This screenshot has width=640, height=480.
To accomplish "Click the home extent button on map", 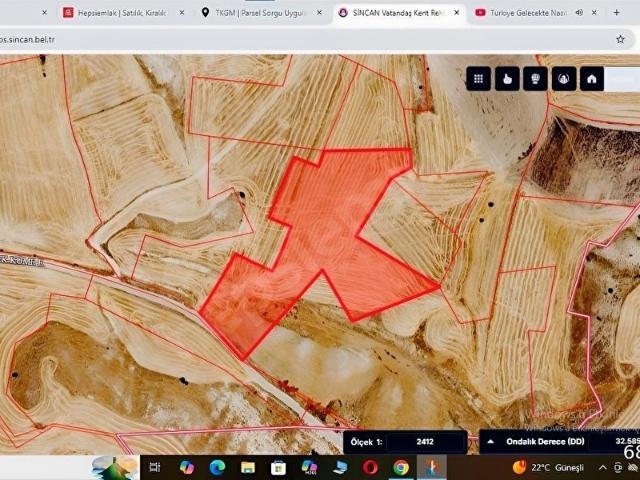I will (x=592, y=79).
